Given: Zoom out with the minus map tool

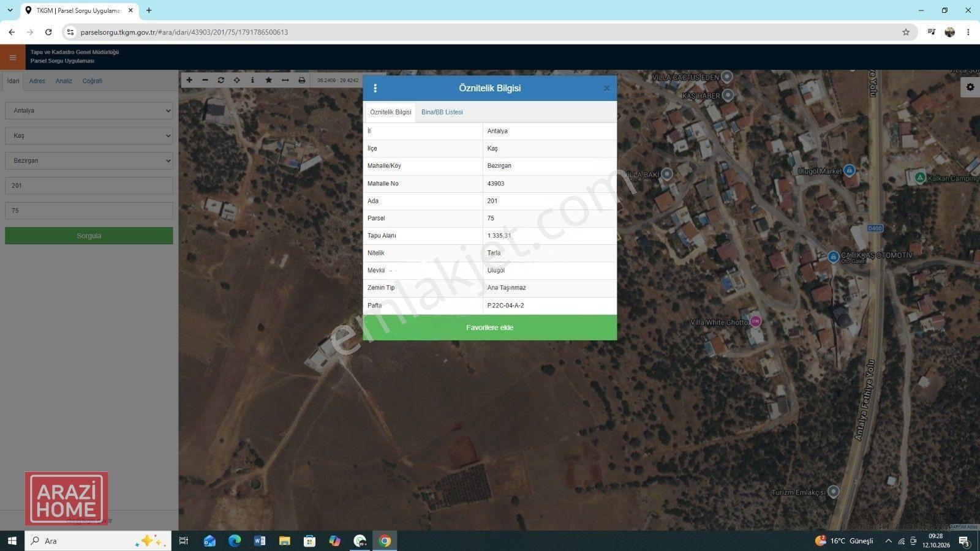Looking at the screenshot, I should (205, 80).
